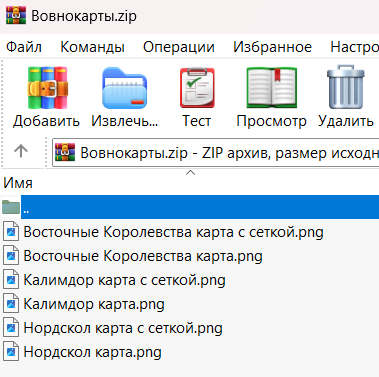Sort by the Имя column header
379x377 pixels.
tap(18, 183)
